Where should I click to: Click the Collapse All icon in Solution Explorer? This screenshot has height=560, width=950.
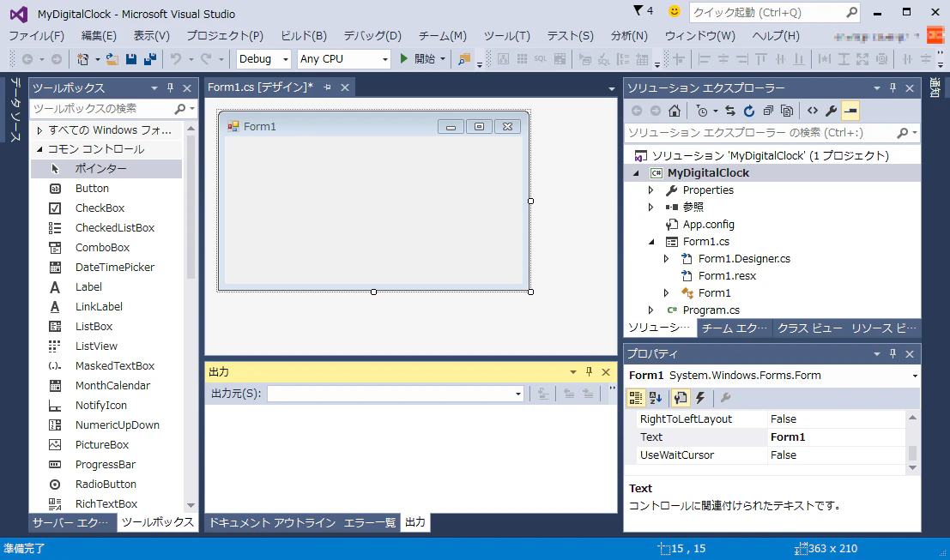(768, 111)
